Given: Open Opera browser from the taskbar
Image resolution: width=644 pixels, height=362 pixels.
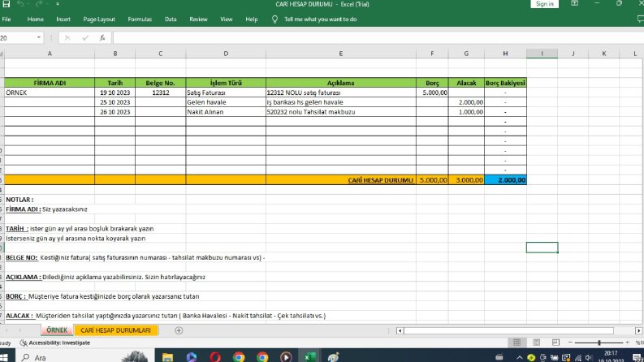Looking at the screenshot, I should pyautogui.click(x=215, y=357).
